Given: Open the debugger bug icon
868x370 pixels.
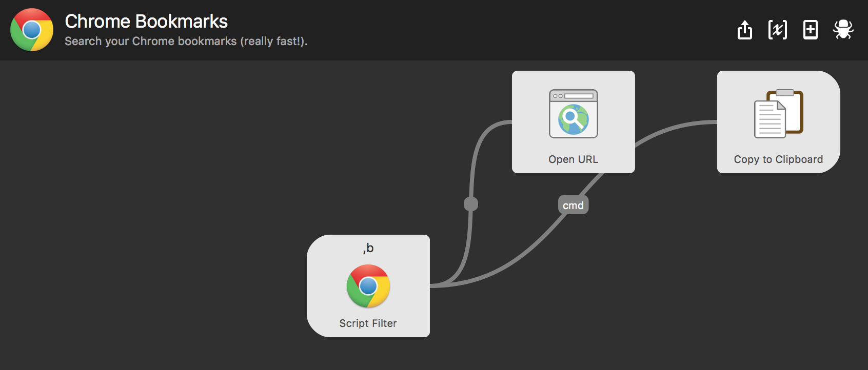Looking at the screenshot, I should [843, 30].
